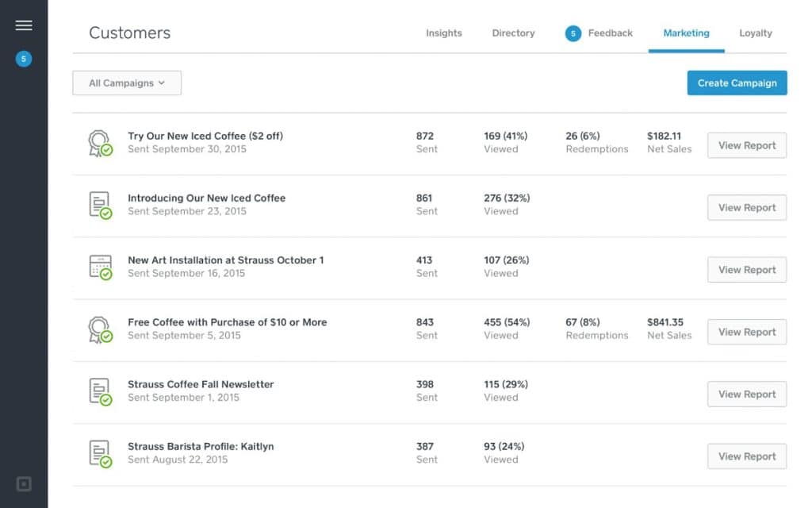Image resolution: width=812 pixels, height=508 pixels.
Task: Select the ribbon icon for Free Coffee campaign
Action: (99, 329)
